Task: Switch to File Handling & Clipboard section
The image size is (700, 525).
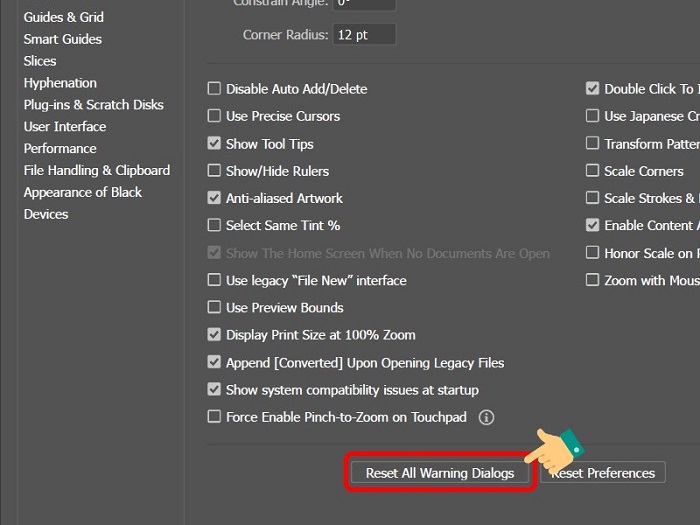Action: 96,170
